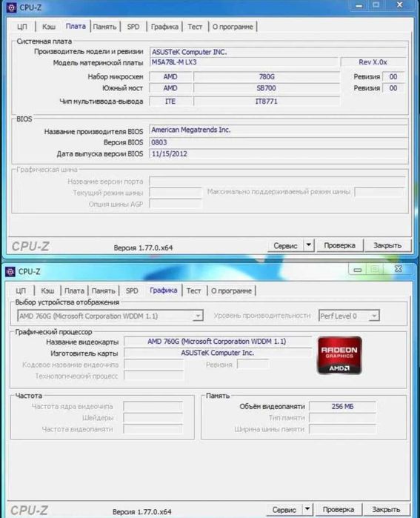Open the ЦП tab in bottom window
The height and width of the screenshot is (518, 420).
(21, 290)
